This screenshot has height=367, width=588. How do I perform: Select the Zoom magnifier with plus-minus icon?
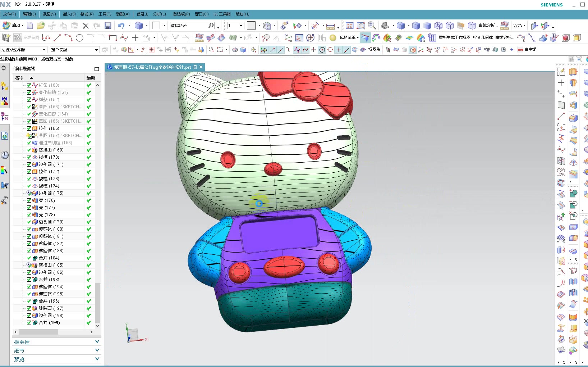372,26
